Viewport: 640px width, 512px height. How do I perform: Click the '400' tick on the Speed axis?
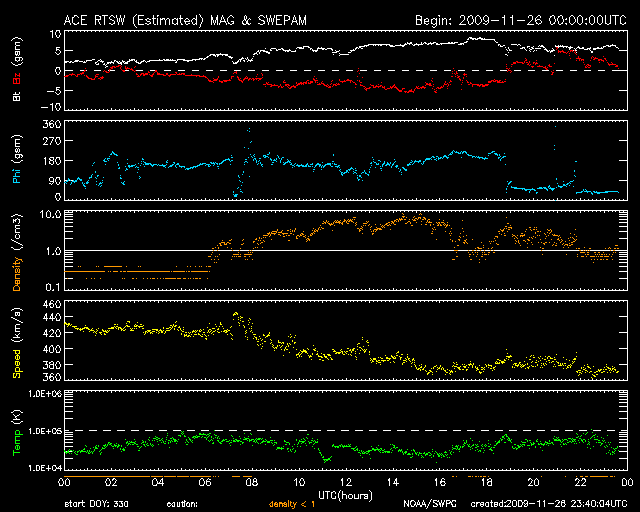click(52, 349)
